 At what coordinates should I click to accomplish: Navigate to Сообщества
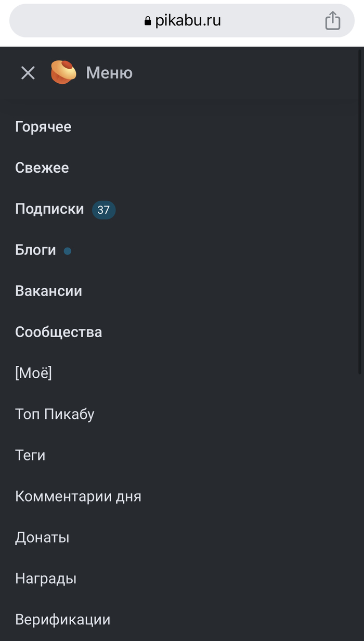tap(58, 332)
